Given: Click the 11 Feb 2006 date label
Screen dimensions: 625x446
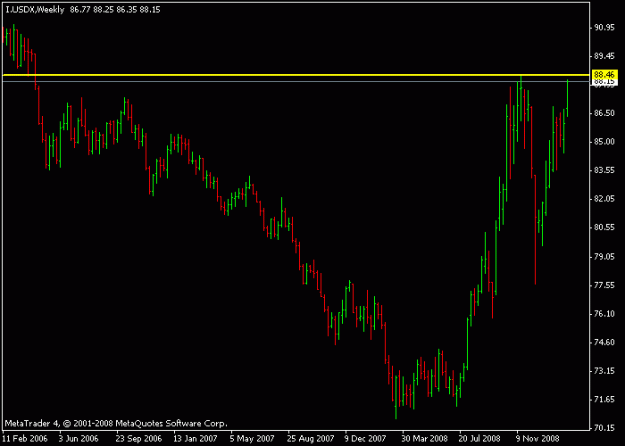Looking at the screenshot, I should [25, 439].
